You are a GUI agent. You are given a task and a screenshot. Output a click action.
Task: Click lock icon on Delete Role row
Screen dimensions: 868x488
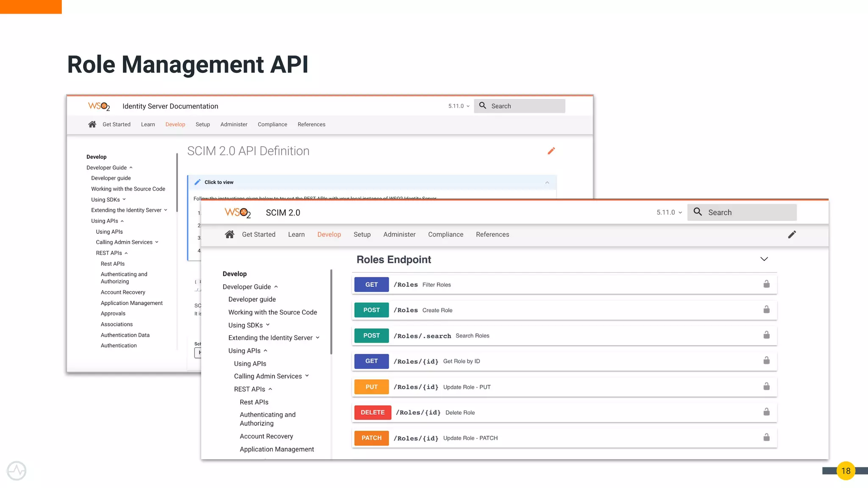766,412
